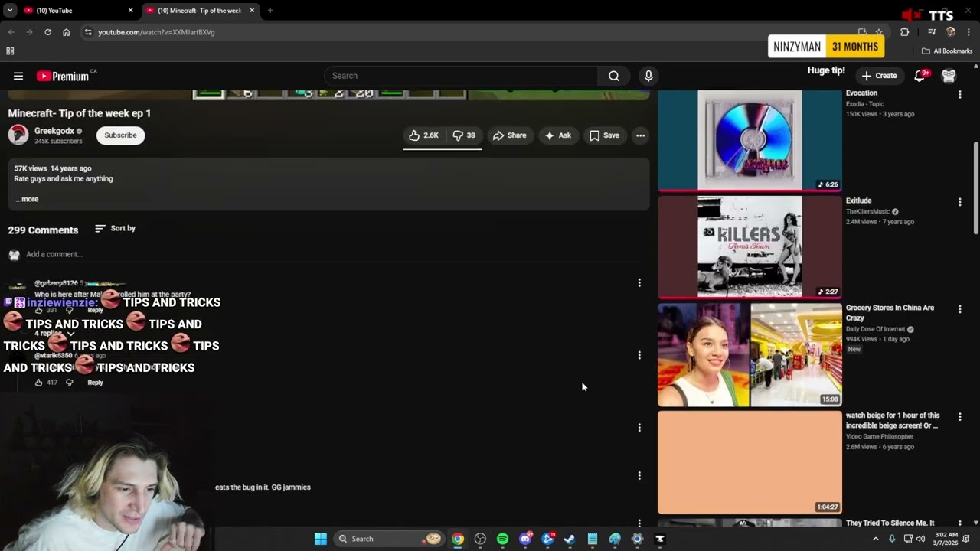Open The Killers Exitlude thumbnail
The width and height of the screenshot is (980, 551).
click(x=750, y=247)
